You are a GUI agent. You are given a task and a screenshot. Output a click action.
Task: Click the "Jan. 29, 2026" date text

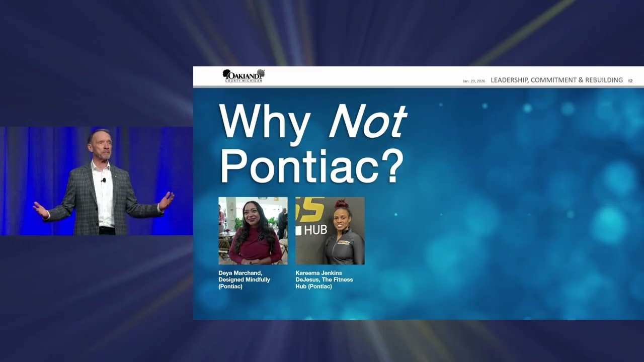[x=474, y=81]
